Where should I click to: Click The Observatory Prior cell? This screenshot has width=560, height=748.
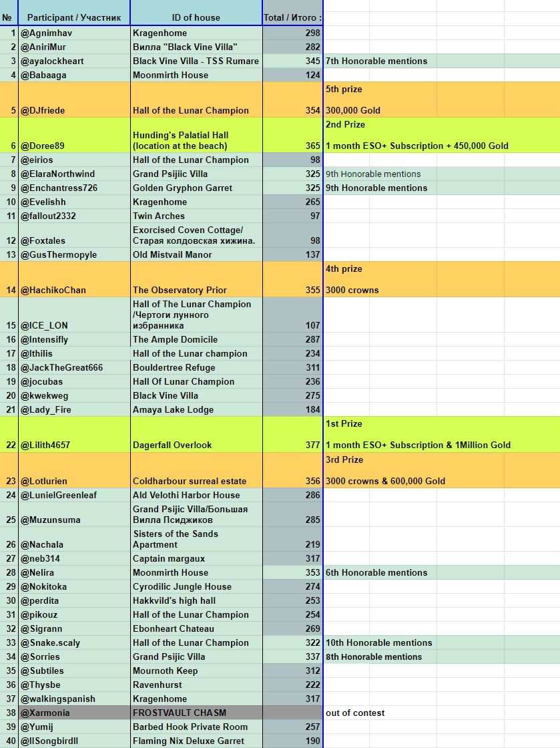[x=196, y=279]
